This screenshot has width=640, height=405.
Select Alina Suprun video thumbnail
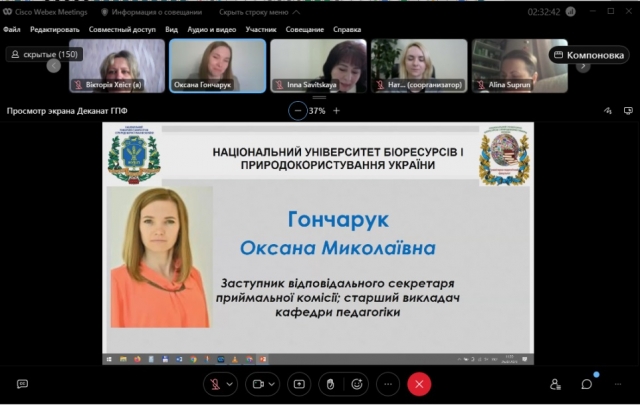(x=520, y=66)
